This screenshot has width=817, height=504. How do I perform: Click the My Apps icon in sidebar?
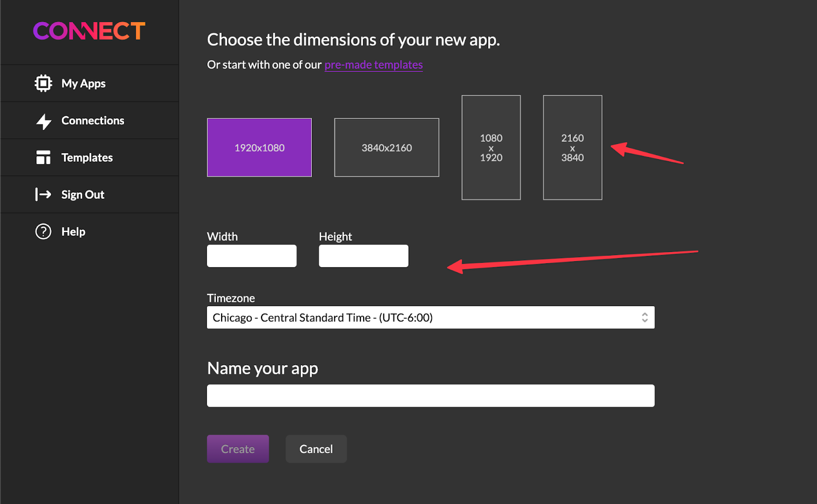pos(43,83)
